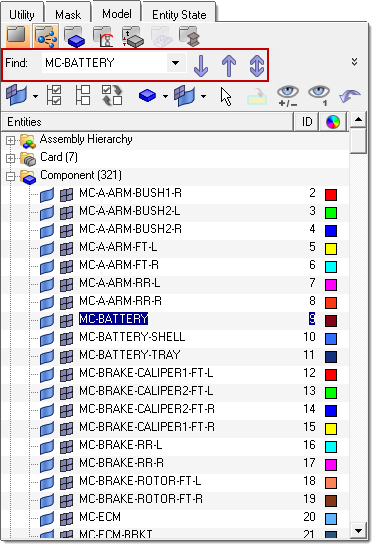Select component MC-A-ARM-BUSH2-R
375x547 pixels.
[x=130, y=229]
